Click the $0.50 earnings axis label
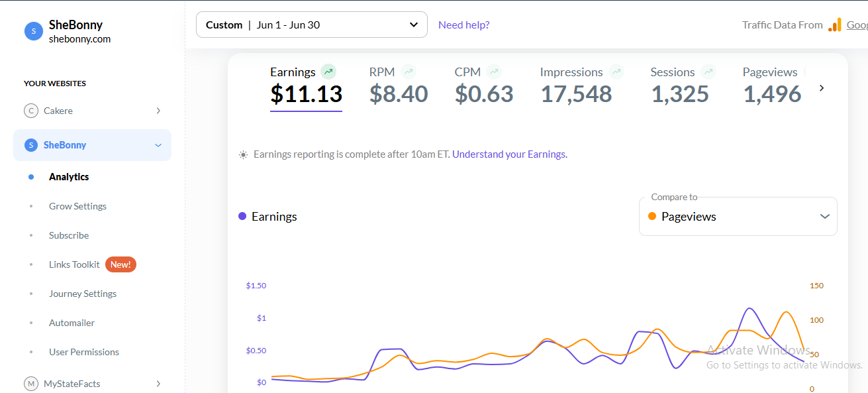The image size is (868, 393). coord(256,351)
